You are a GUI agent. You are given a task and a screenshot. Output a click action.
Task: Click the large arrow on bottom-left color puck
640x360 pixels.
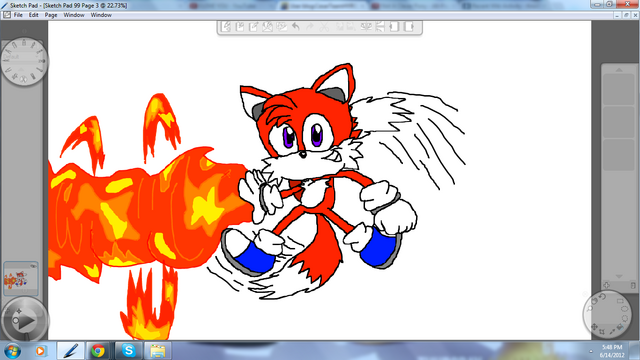click(26, 321)
